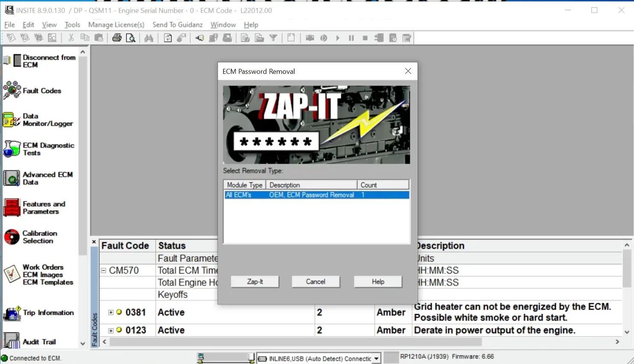634x364 pixels.
Task: Open Advanced ECM Data
Action: [38, 178]
